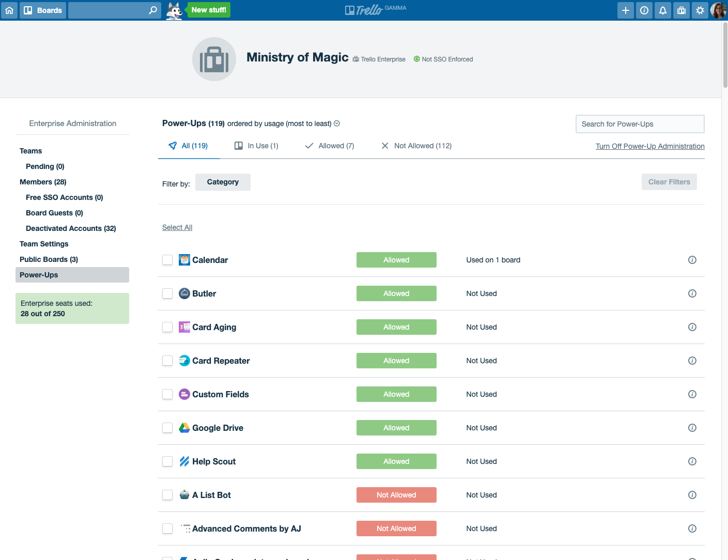
Task: Check the Custom Fields checkbox
Action: click(x=167, y=394)
